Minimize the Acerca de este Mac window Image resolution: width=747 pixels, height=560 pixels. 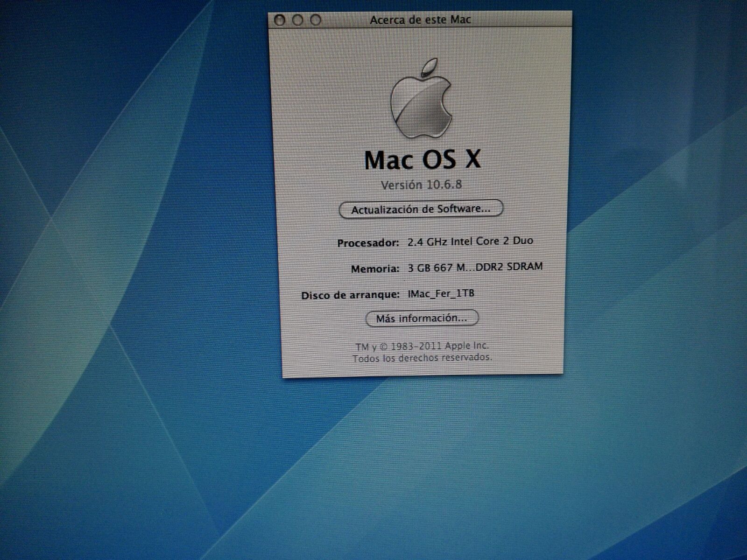pos(298,20)
